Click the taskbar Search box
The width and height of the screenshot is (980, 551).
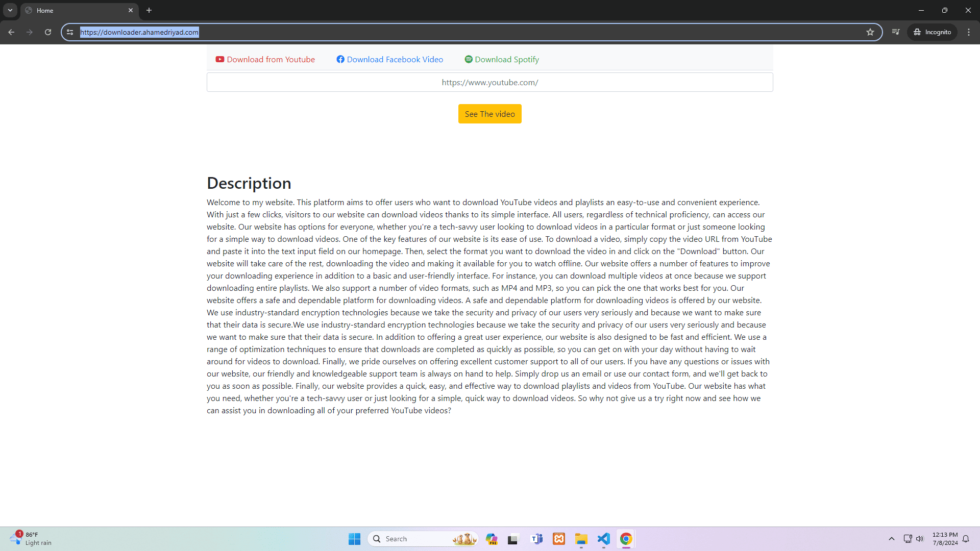coord(413,539)
